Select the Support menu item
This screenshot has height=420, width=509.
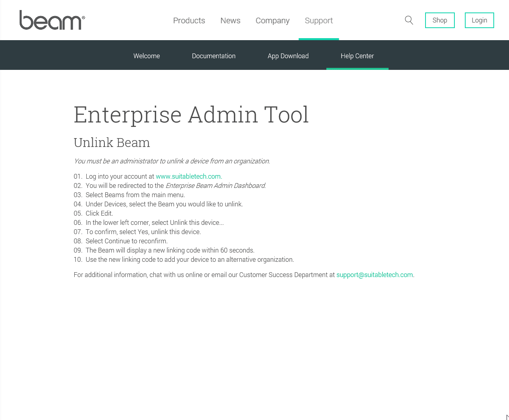pos(319,20)
